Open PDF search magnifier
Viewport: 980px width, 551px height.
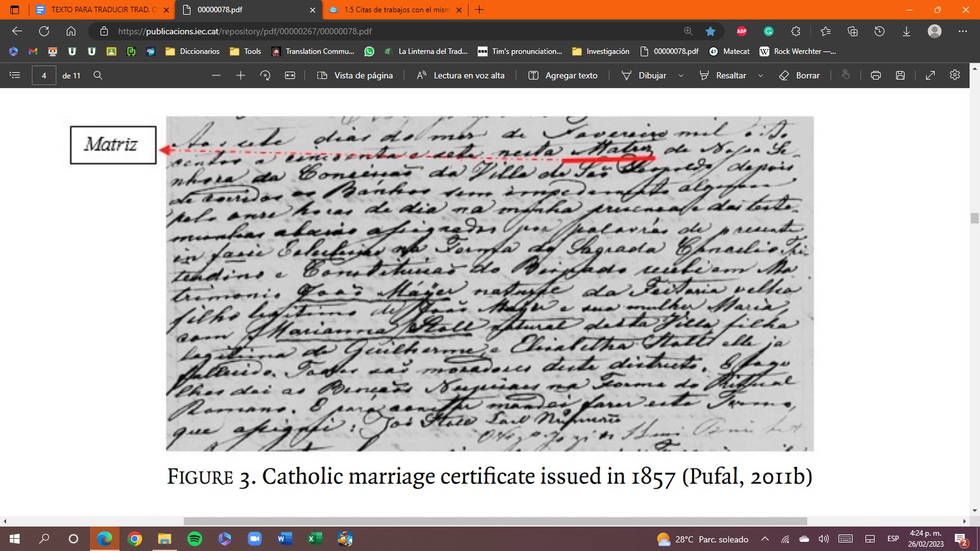(x=98, y=75)
